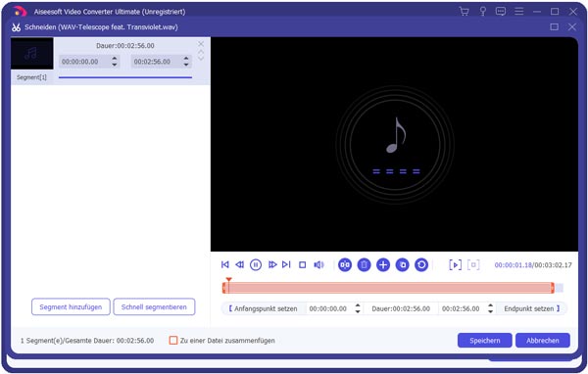The width and height of the screenshot is (588, 374).
Task: Click the orange playhead marker on timeline
Action: [228, 280]
